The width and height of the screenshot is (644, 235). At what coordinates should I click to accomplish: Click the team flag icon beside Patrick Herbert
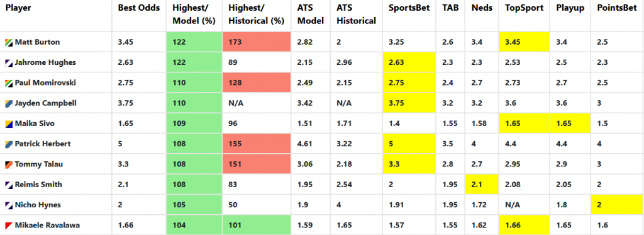(x=9, y=144)
